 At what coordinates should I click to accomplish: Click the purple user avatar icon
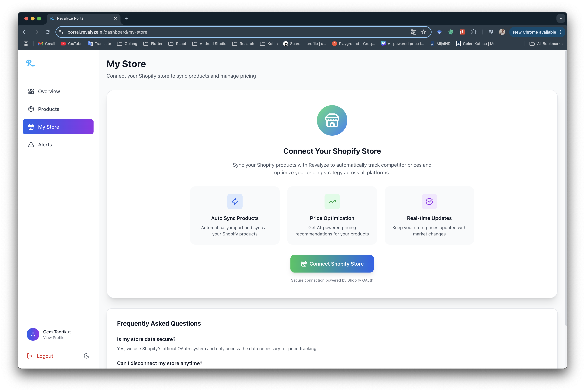[33, 334]
